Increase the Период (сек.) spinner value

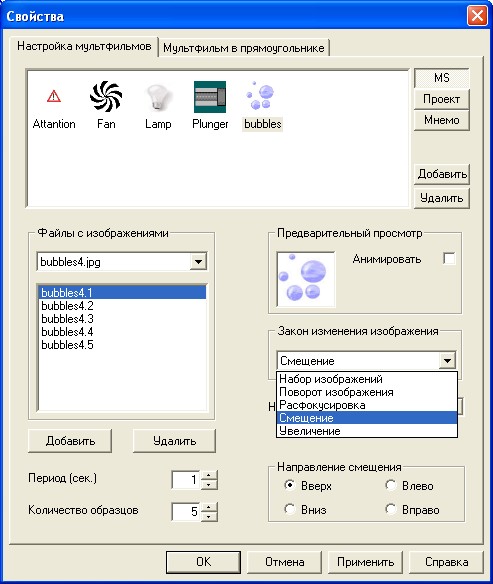[x=209, y=476]
